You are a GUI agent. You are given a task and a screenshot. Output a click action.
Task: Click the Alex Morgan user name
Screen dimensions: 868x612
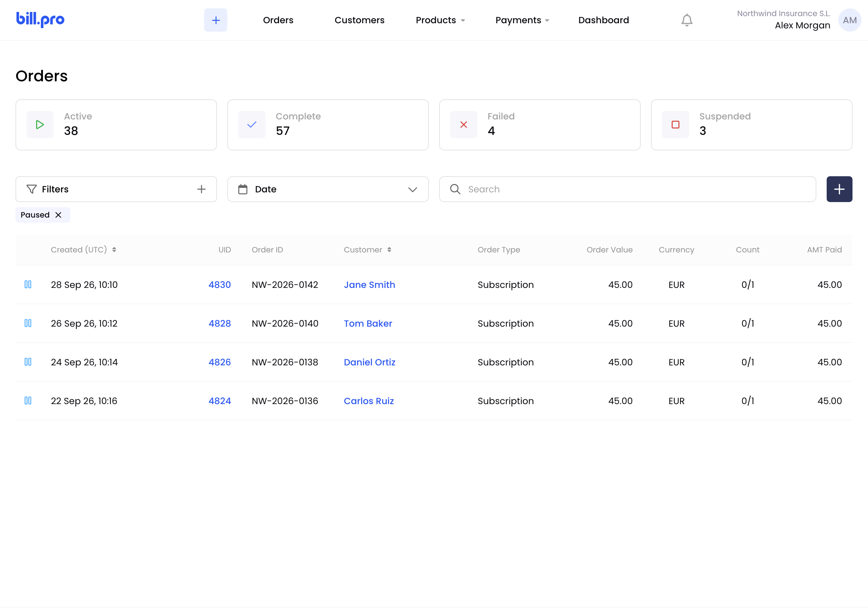[x=802, y=25]
